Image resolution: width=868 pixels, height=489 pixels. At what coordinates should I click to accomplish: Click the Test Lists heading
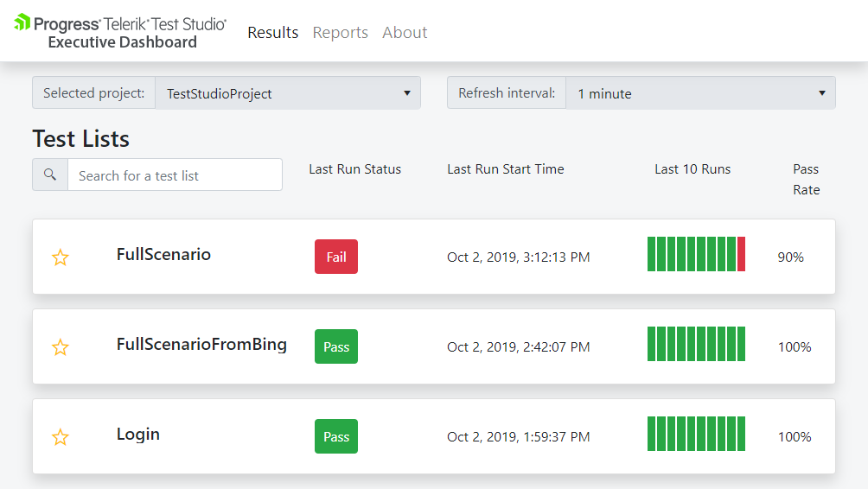[x=80, y=138]
